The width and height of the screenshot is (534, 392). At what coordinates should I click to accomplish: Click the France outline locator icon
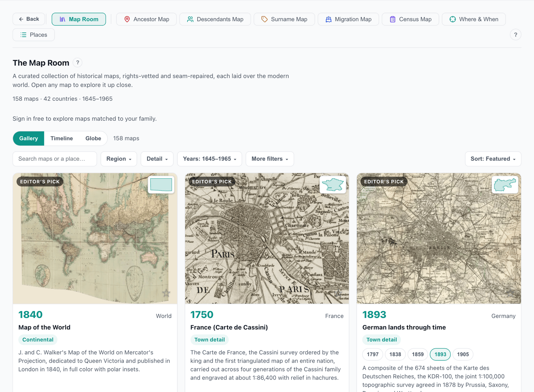(x=333, y=185)
